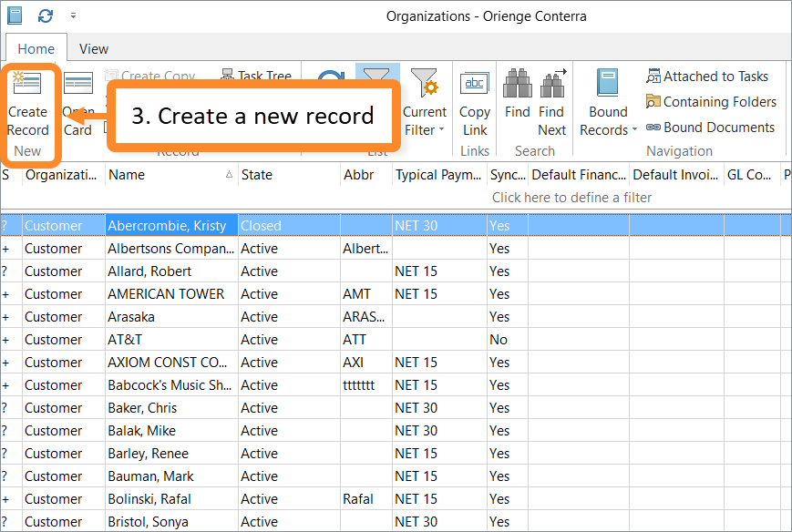This screenshot has height=532, width=792.
Task: Click the application book icon in title bar
Action: coord(15,15)
